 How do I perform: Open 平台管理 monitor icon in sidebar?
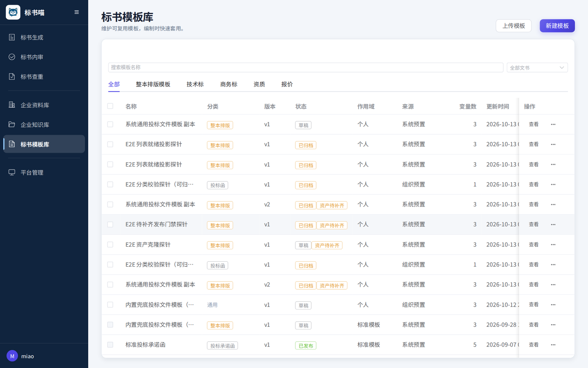(12, 172)
